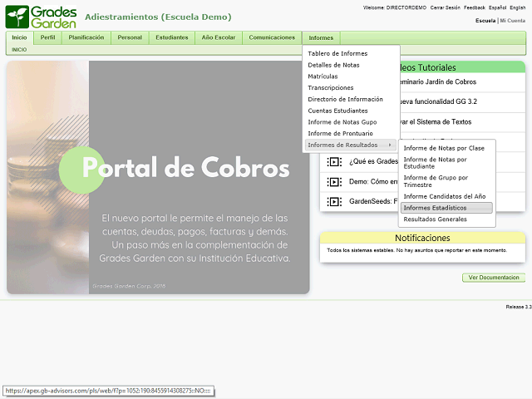Choose Informe de Prontuario entry
The image size is (532, 399).
coord(351,133)
